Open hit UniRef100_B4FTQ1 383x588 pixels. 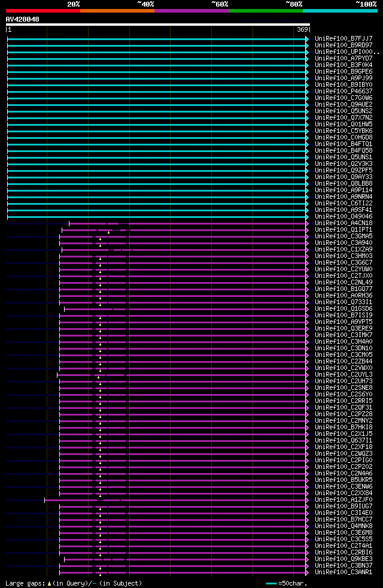click(x=344, y=144)
